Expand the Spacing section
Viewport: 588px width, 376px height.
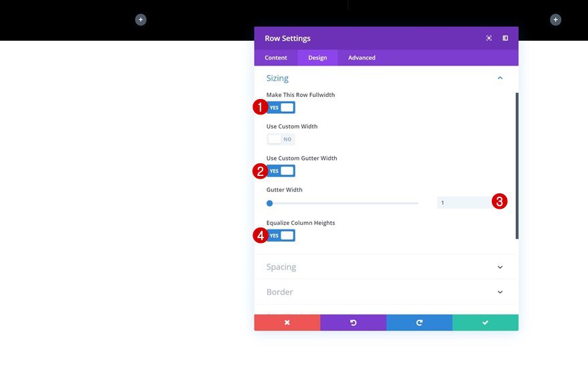pos(386,267)
